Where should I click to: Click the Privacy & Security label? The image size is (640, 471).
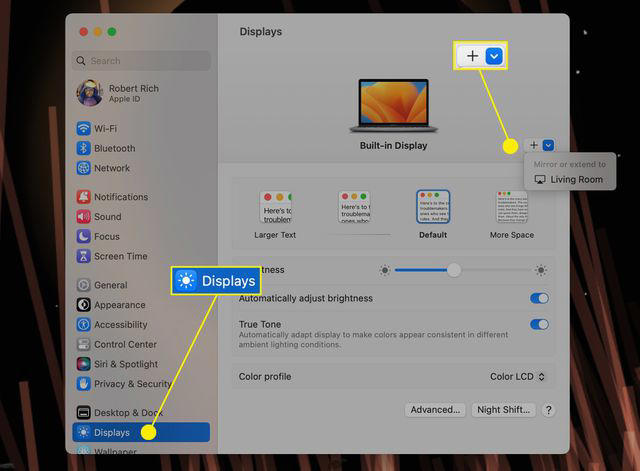click(x=133, y=384)
